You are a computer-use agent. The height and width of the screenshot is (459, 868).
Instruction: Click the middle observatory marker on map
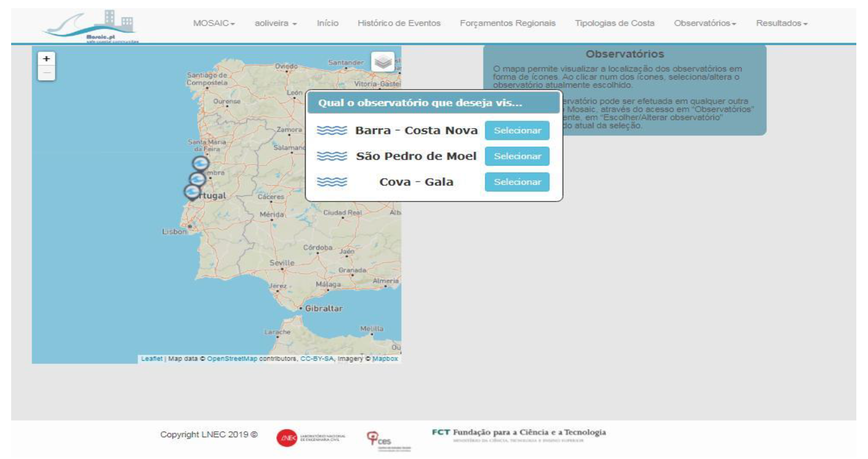tap(197, 179)
